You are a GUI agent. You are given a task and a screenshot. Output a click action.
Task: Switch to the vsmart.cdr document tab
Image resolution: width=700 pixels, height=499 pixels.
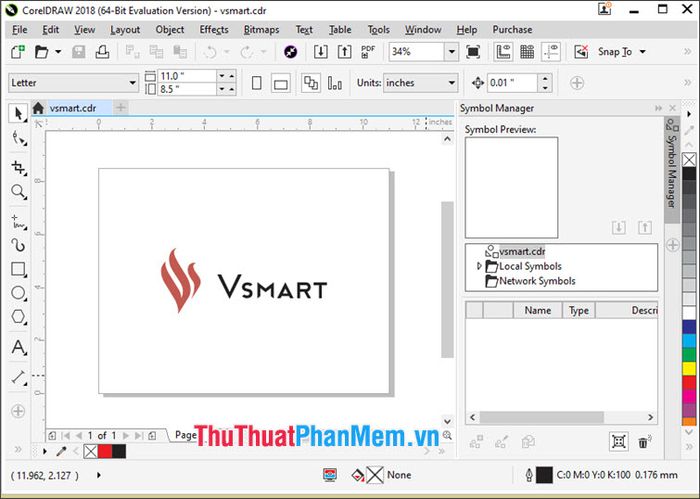(x=73, y=108)
